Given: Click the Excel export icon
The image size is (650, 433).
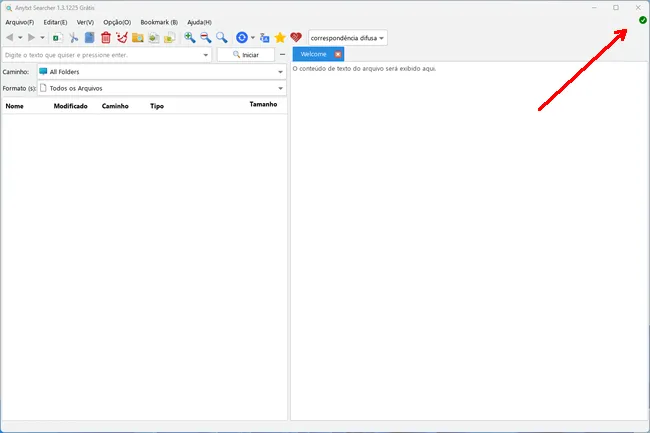Looking at the screenshot, I should (x=57, y=38).
